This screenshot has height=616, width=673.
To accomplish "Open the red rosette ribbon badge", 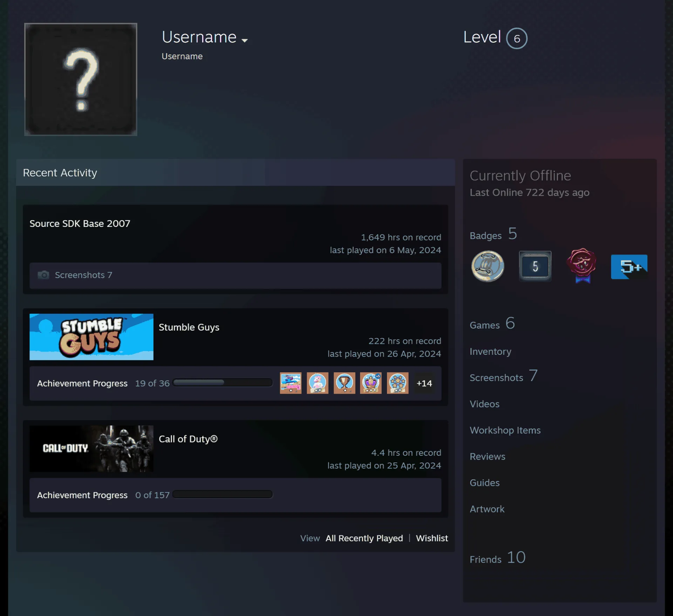I will pos(582,265).
